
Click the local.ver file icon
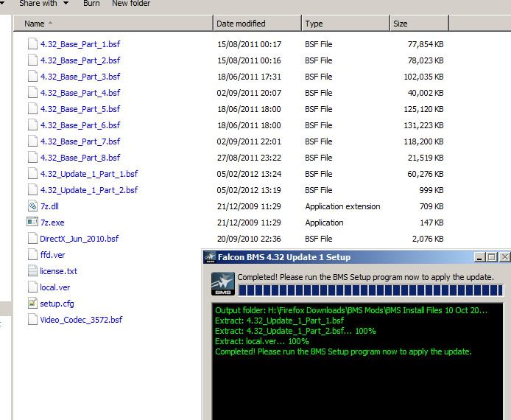click(32, 287)
